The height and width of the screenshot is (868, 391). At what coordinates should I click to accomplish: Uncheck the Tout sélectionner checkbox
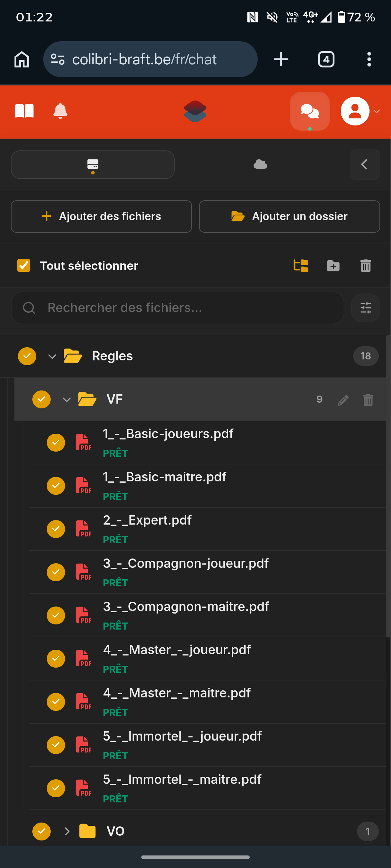point(24,266)
